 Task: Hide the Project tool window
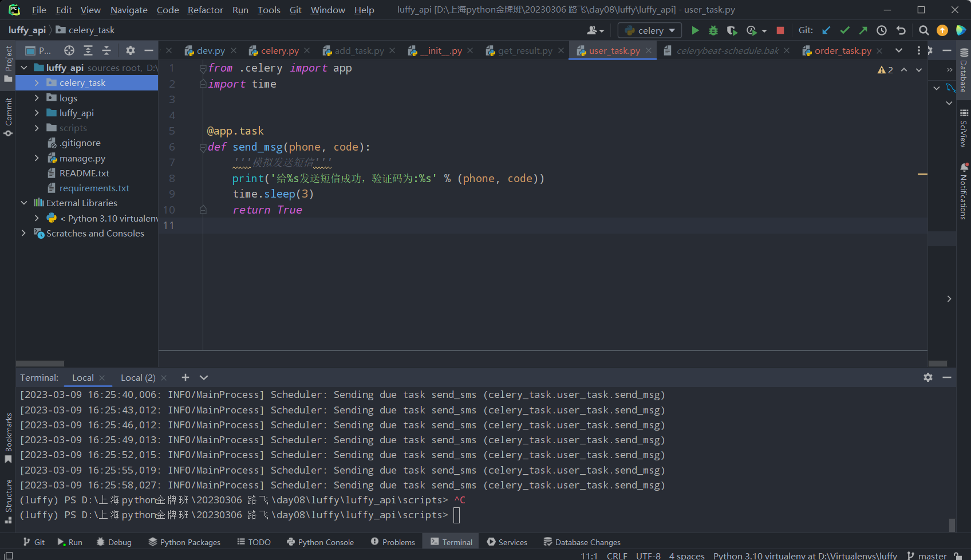point(149,50)
